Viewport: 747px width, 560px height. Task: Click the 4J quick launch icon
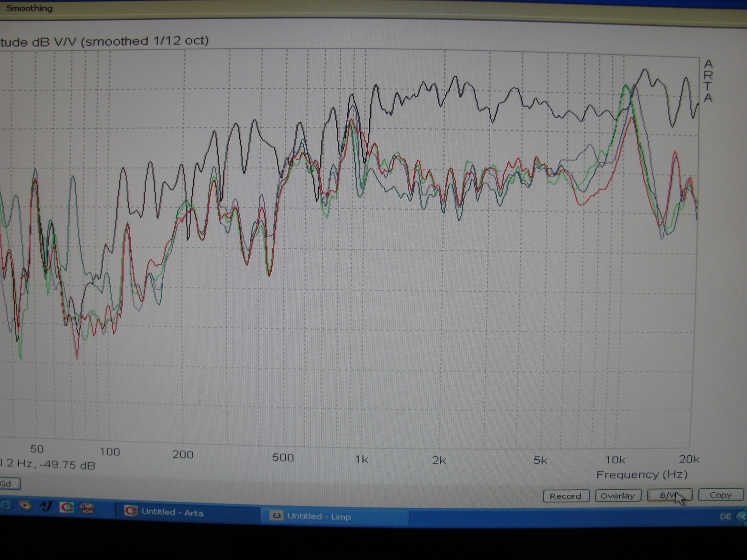46,506
